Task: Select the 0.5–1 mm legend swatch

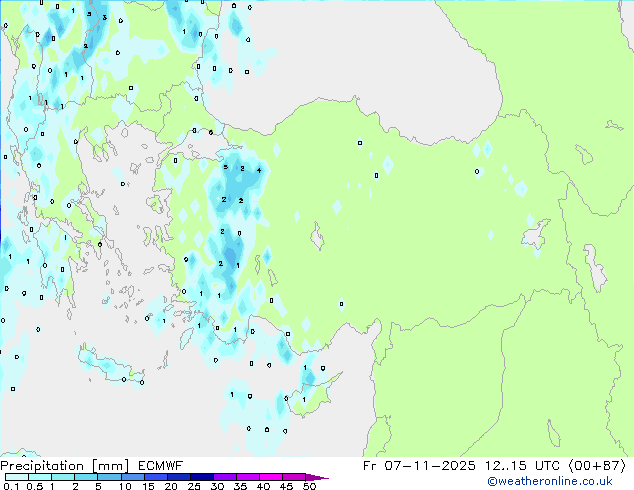Action: pyautogui.click(x=40, y=477)
